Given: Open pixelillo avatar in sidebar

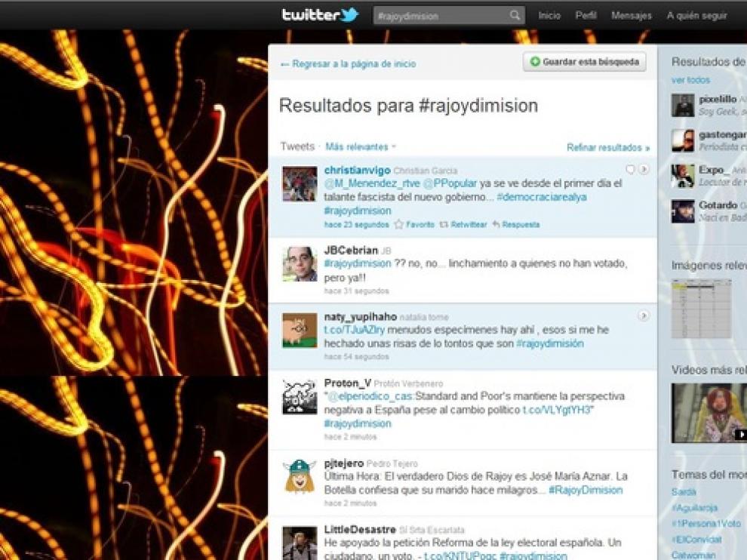Looking at the screenshot, I should click(683, 106).
